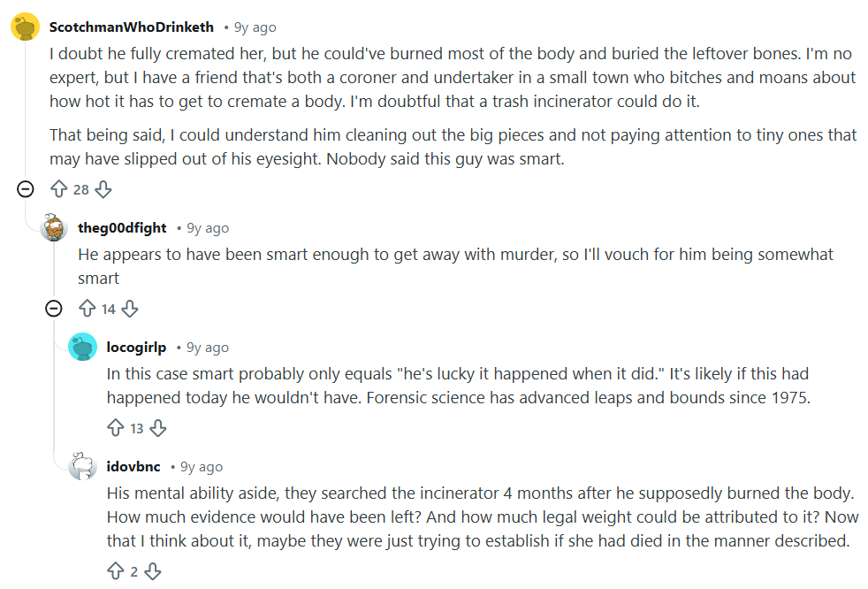Image resolution: width=868 pixels, height=589 pixels.
Task: Click the timestamp on idovbnc's comment
Action: pyautogui.click(x=202, y=467)
